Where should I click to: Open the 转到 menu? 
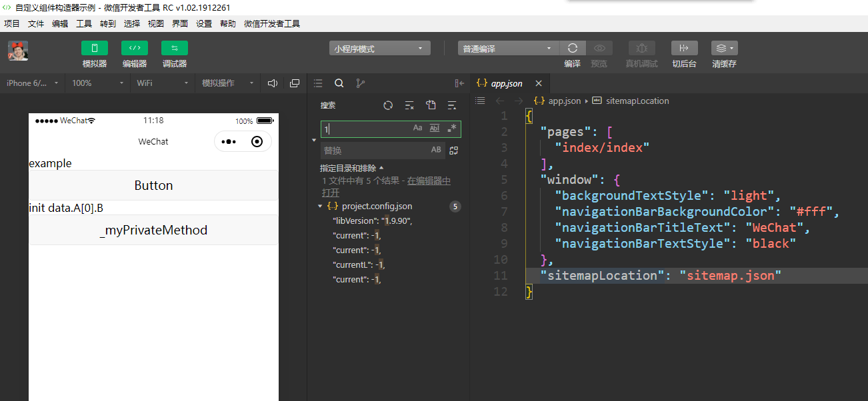[108, 23]
